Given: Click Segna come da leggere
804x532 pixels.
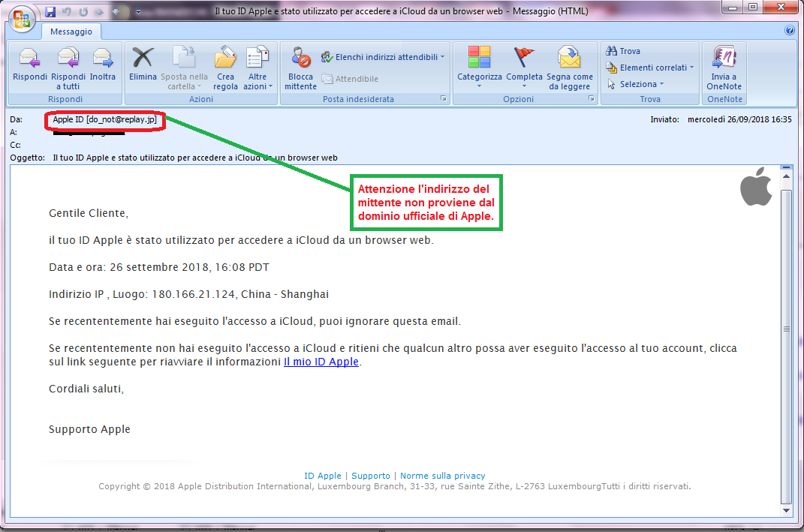Looking at the screenshot, I should [569, 68].
